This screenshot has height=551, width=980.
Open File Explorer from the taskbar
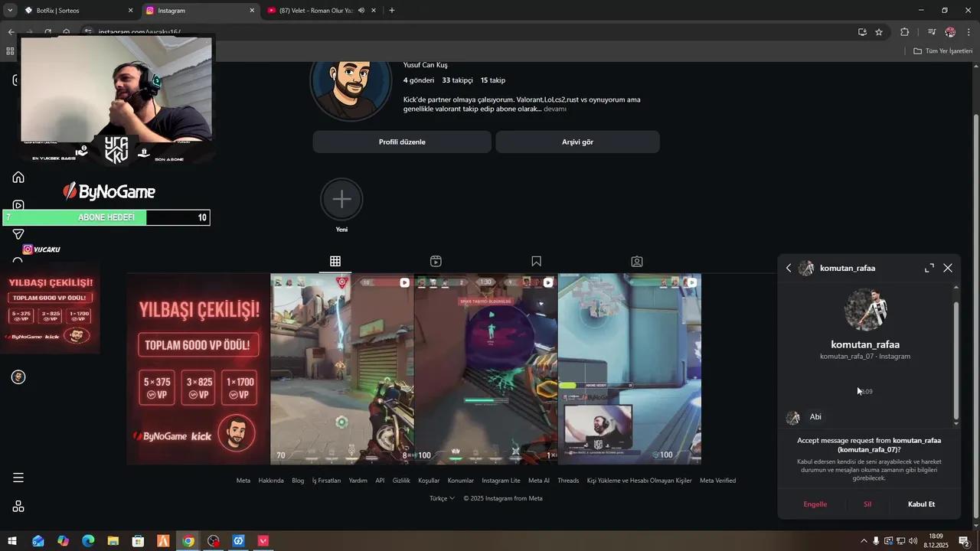113,541
